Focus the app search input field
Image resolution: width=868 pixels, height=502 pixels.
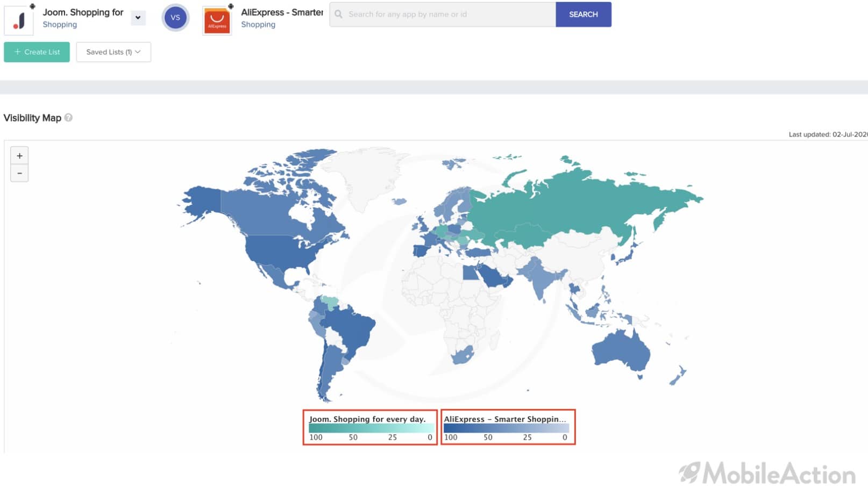coord(443,15)
